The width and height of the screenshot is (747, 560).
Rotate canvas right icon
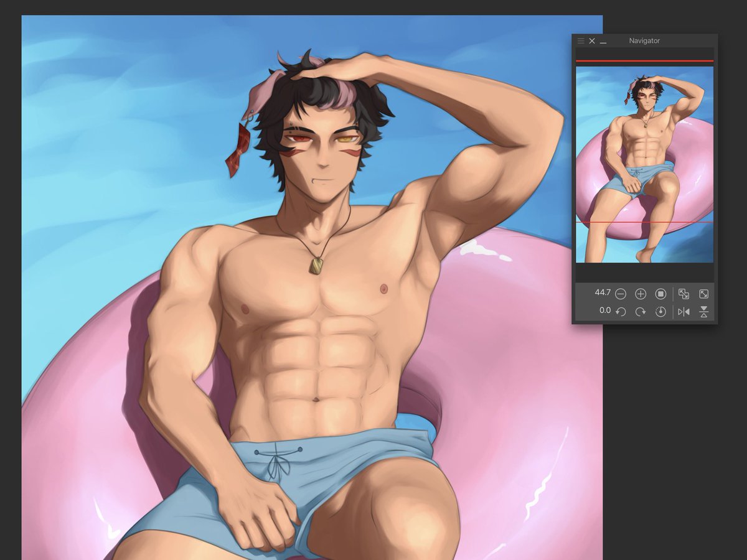click(641, 312)
